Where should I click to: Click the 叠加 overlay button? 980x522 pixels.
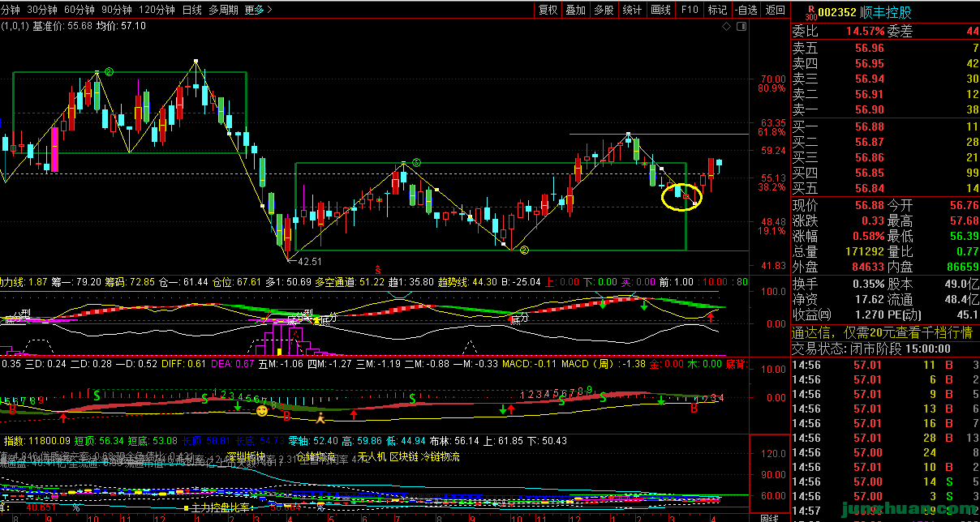pyautogui.click(x=575, y=10)
